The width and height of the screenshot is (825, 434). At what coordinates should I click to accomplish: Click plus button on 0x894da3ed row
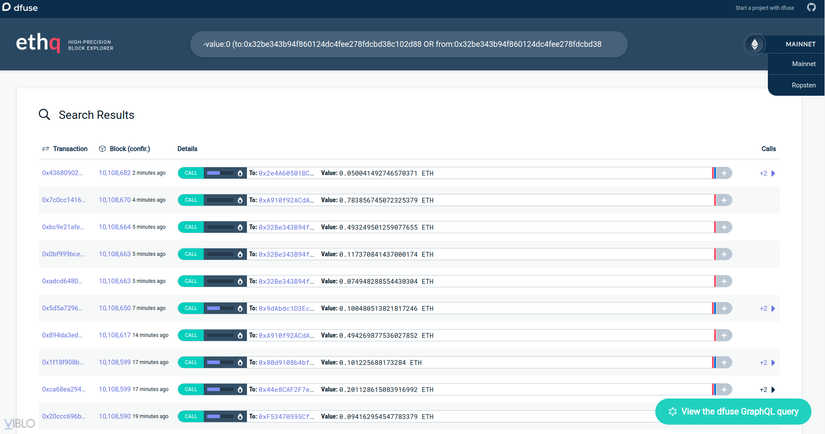(724, 335)
